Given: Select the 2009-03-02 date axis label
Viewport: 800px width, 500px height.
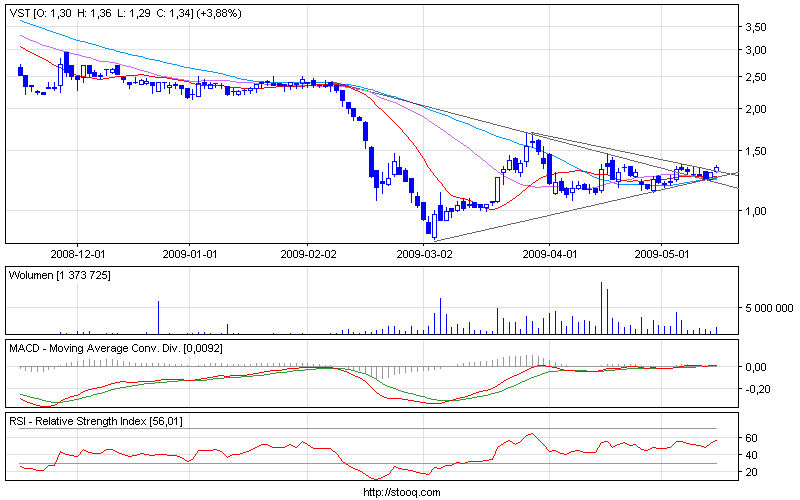Looking at the screenshot, I should (425, 254).
